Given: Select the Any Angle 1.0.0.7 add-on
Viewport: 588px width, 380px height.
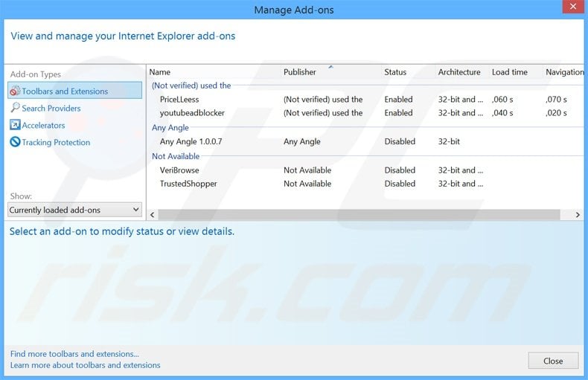Looking at the screenshot, I should click(365, 141).
